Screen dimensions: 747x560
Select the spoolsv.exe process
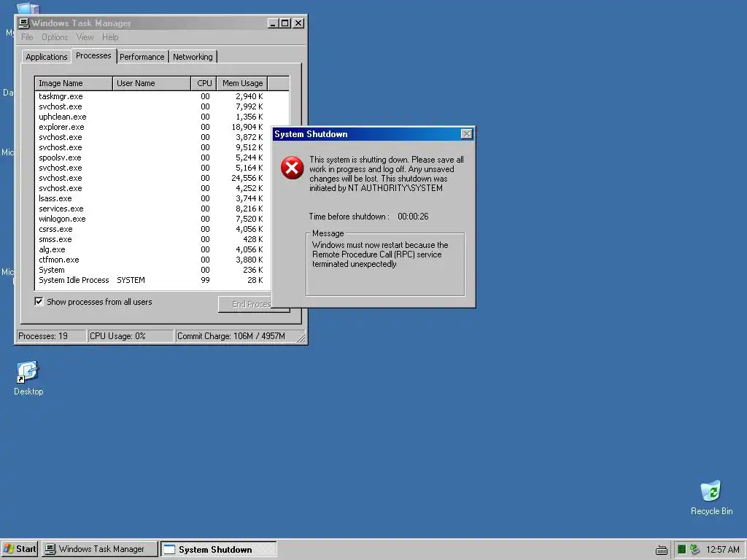pos(152,157)
